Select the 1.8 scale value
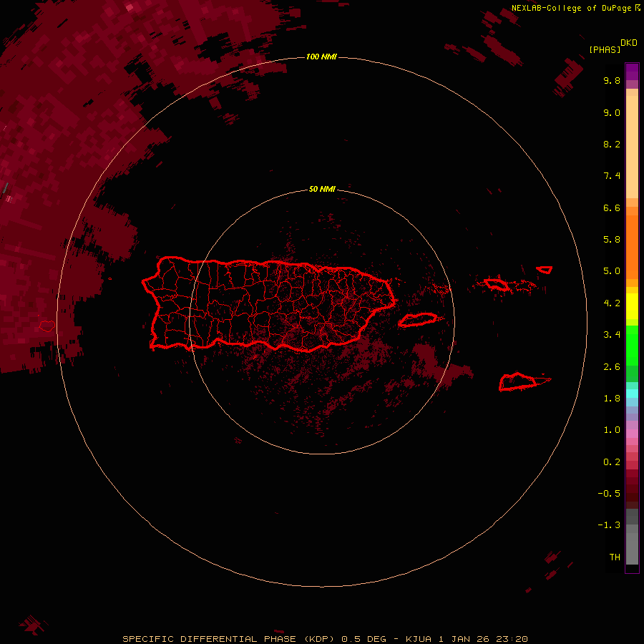This screenshot has width=644, height=644. (612, 399)
